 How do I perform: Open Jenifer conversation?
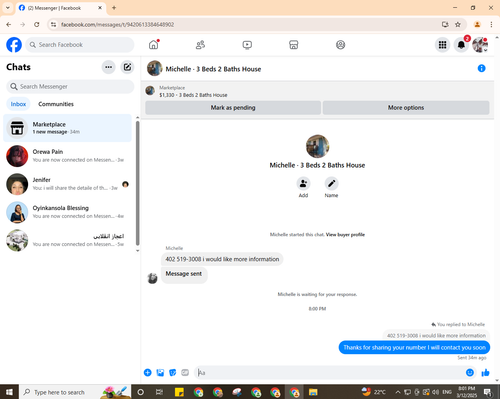(x=68, y=184)
